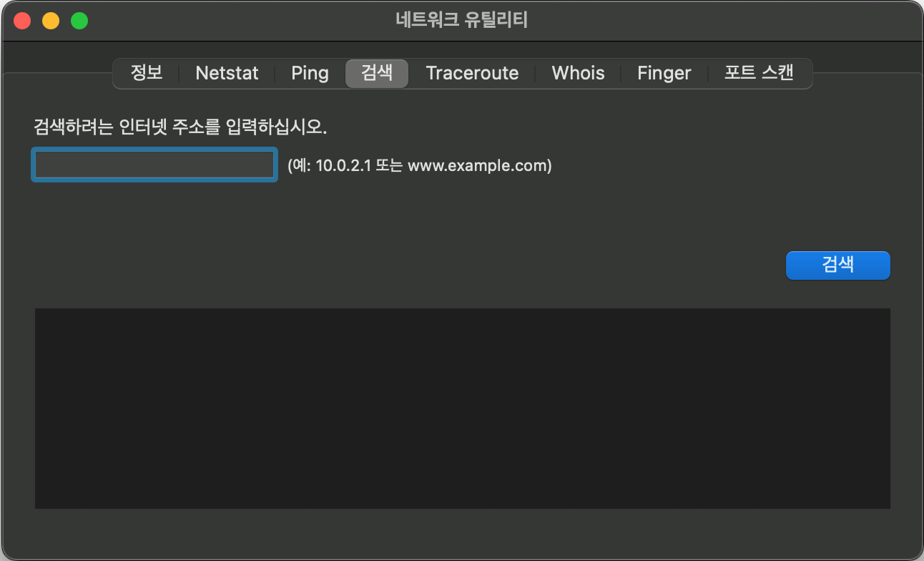Image resolution: width=924 pixels, height=561 pixels.
Task: Click the 검색하려는 인터넷 주소를 입력하십시오 label
Action: coord(180,127)
